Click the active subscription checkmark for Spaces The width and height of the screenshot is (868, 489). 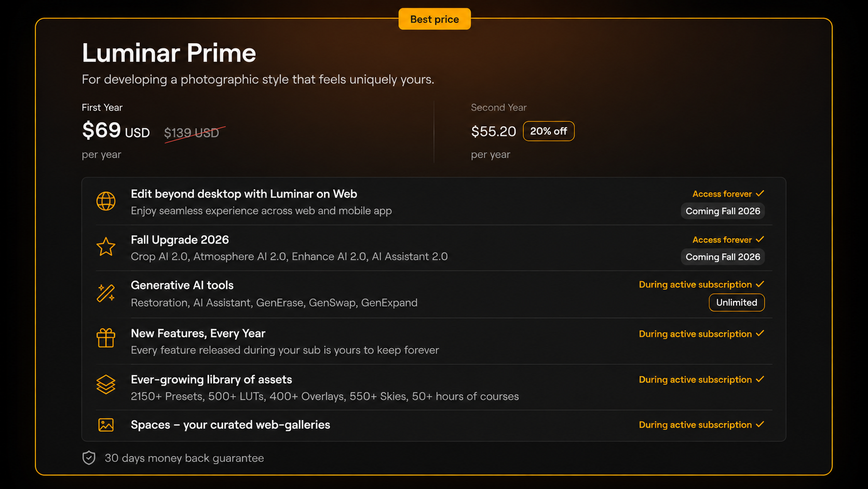click(760, 425)
